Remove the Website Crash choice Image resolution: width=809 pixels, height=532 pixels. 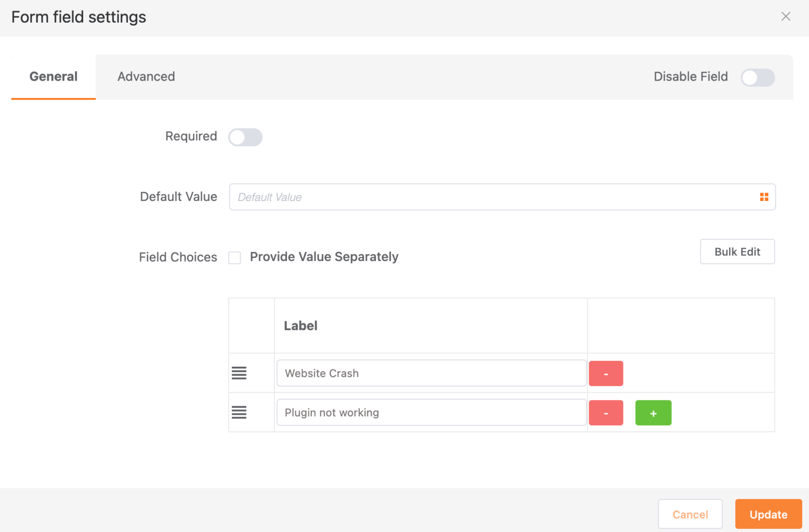(606, 373)
